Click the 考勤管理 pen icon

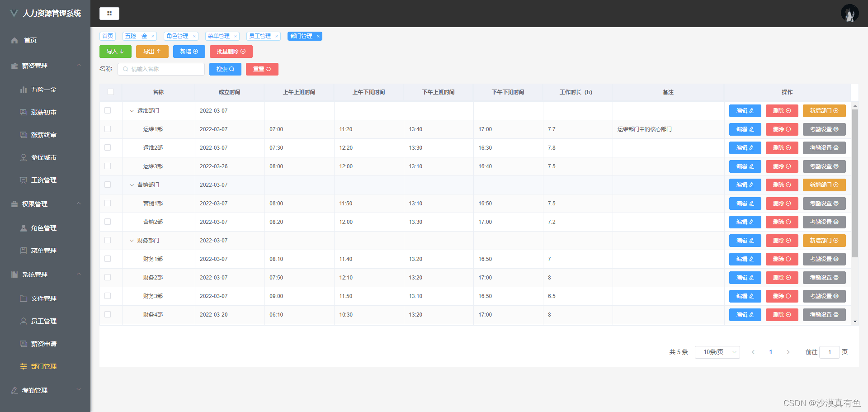14,390
